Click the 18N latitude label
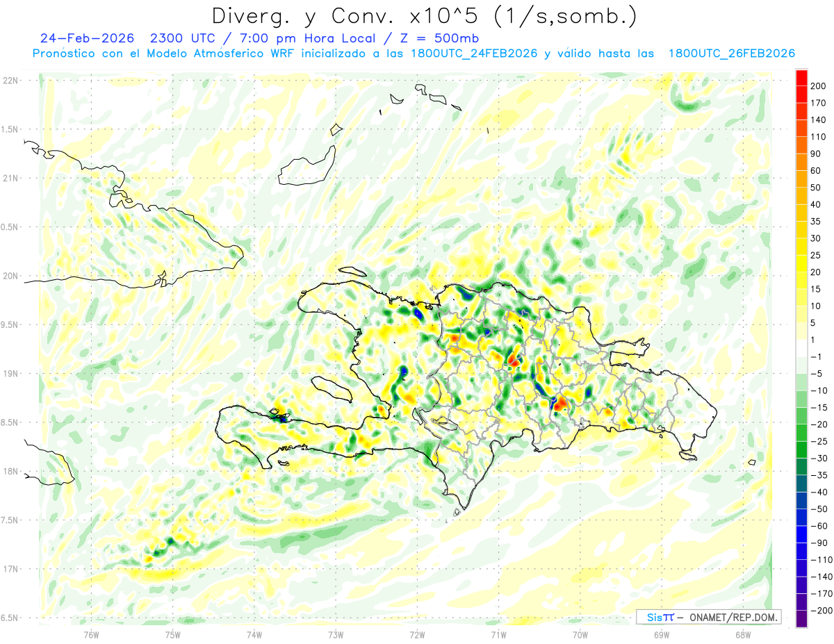This screenshot has height=644, width=834. point(10,472)
